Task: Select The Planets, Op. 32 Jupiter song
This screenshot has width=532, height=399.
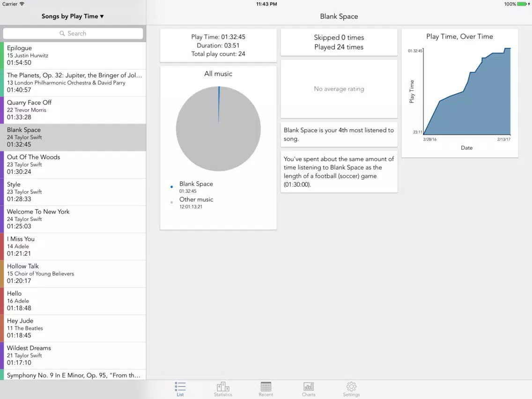Action: click(x=73, y=83)
